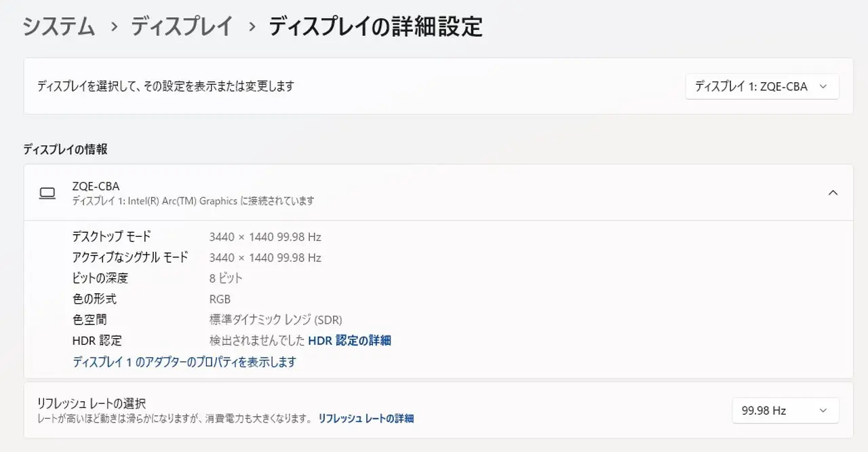Open ディスプレイ 1 のアダプターのプロパティ link
Viewport: 868px width, 452px height.
coord(184,362)
